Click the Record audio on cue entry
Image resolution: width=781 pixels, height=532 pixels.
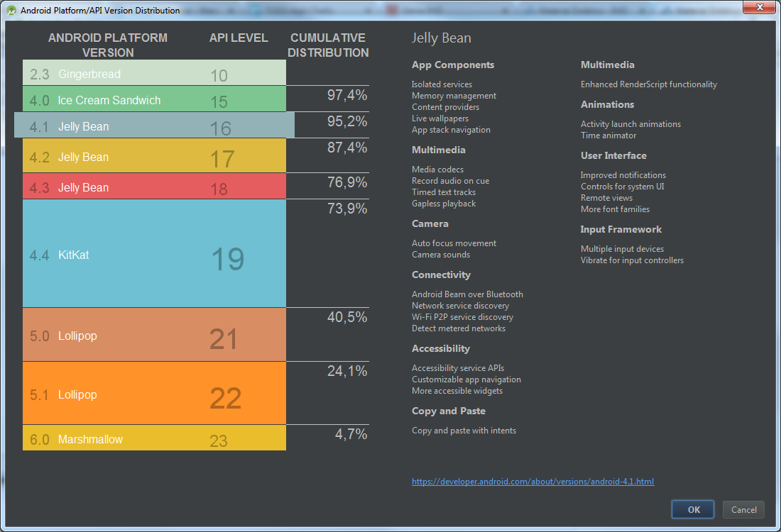(450, 181)
